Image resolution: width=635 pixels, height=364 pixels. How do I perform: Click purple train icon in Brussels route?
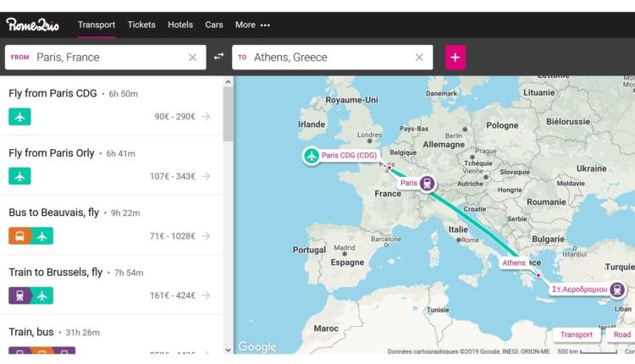[x=19, y=295]
